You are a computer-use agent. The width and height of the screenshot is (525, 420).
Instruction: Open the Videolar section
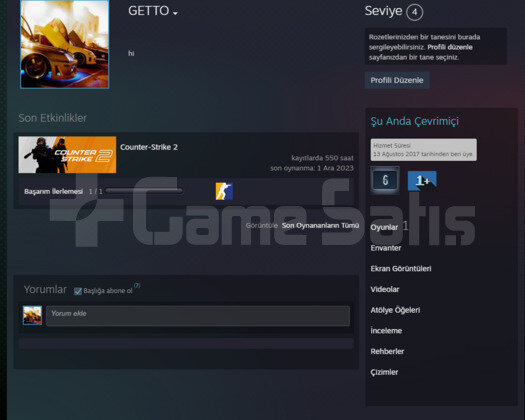[385, 289]
